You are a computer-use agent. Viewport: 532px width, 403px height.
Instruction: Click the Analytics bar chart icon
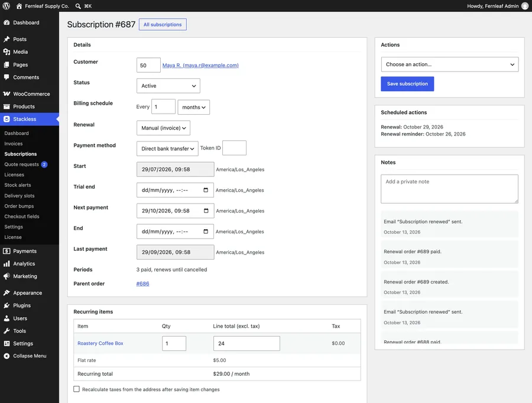click(x=7, y=264)
